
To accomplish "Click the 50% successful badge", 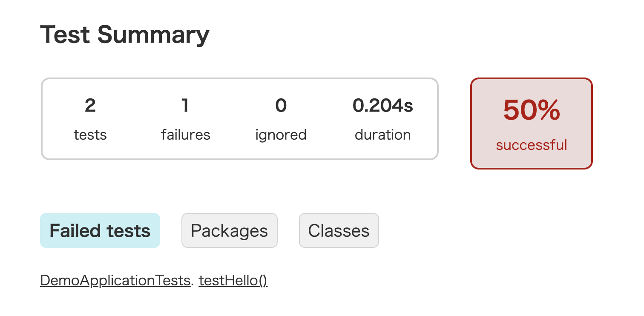I will pos(531,123).
